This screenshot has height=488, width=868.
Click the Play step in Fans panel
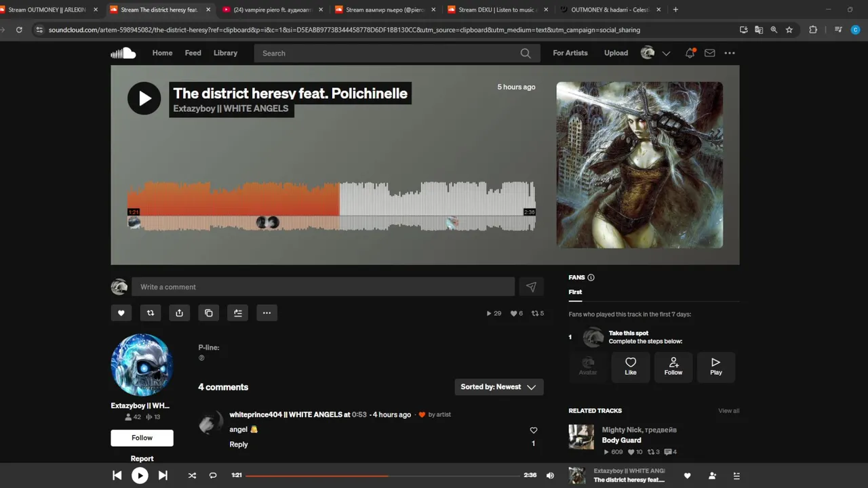coord(716,367)
